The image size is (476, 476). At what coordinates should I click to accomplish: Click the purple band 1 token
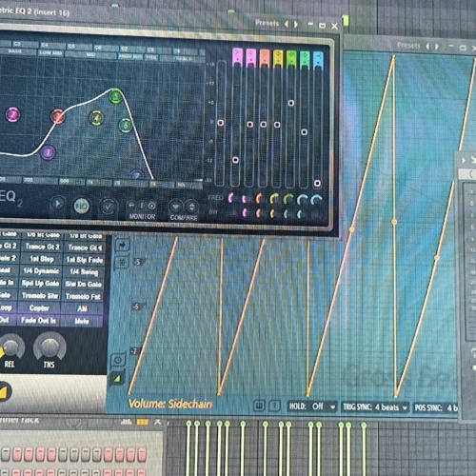click(x=48, y=152)
